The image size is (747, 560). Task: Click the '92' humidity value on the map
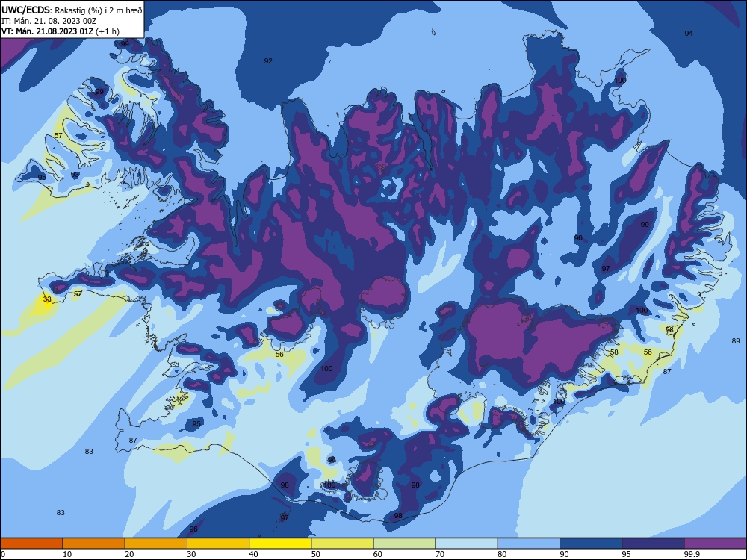click(x=268, y=61)
